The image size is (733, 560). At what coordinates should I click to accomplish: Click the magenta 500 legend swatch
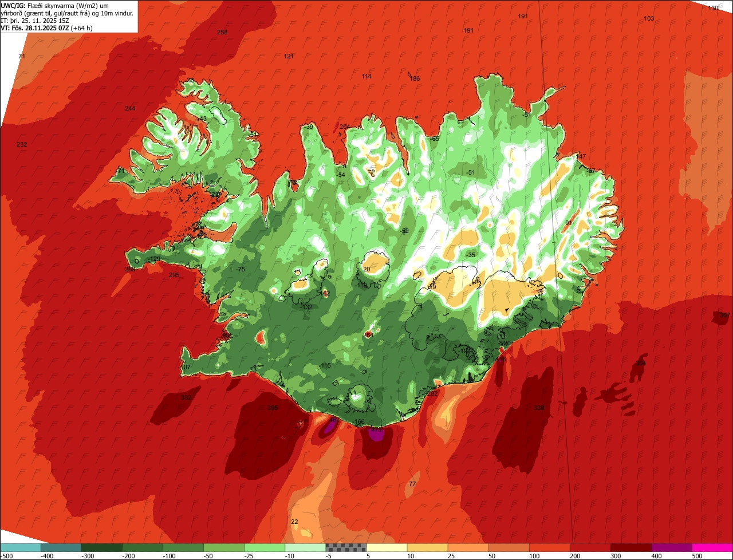712,547
